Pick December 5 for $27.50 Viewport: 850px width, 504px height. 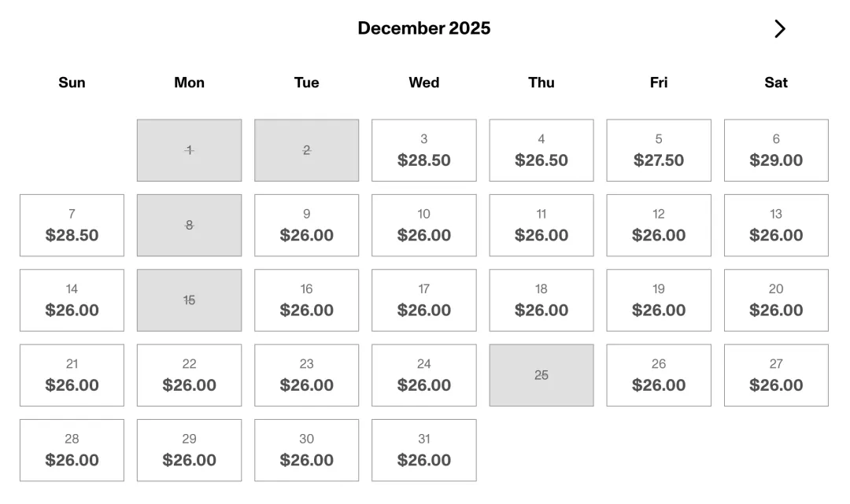[658, 151]
